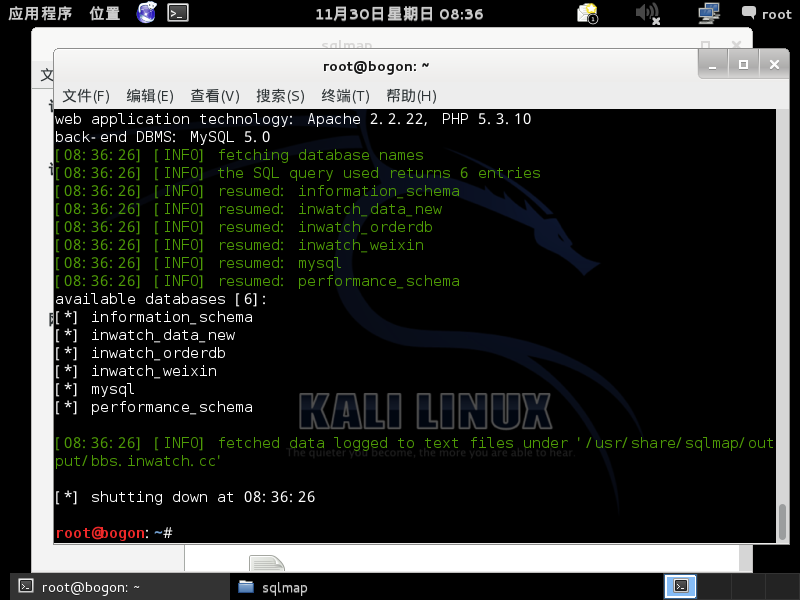Click '[*] mysql' database entry

pos(95,389)
